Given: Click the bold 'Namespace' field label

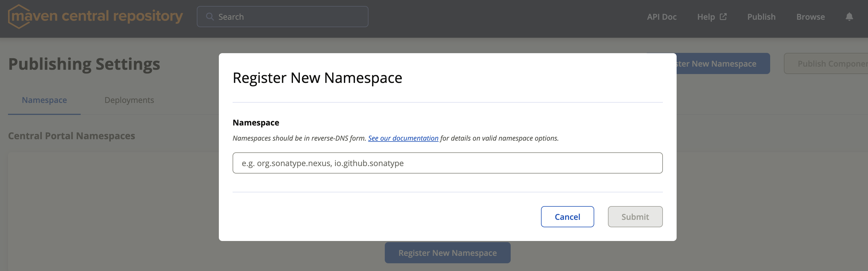Looking at the screenshot, I should (256, 123).
